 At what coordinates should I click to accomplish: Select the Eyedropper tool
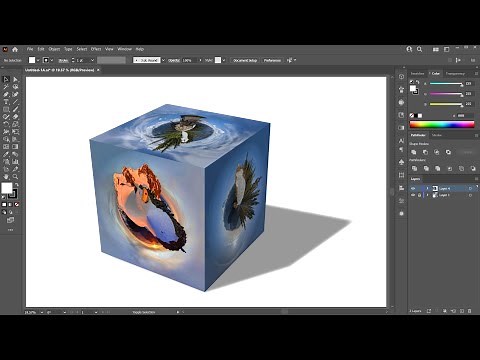(x=6, y=154)
